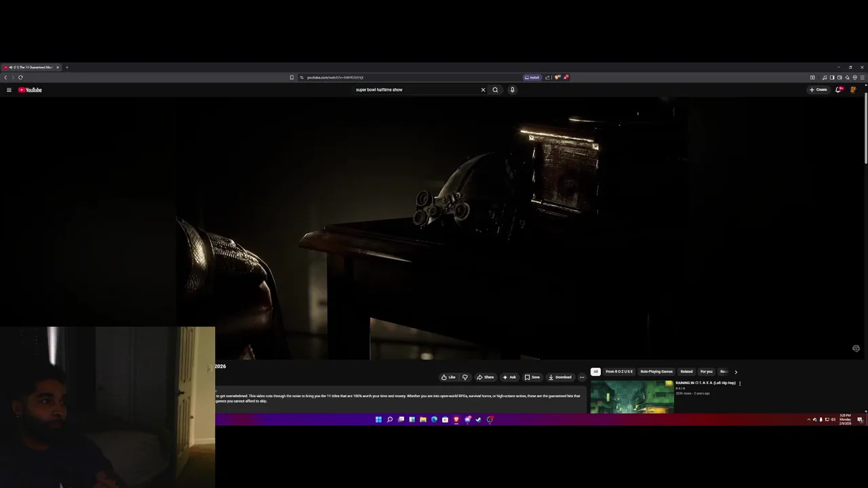Download the video
This screenshot has width=868, height=488.
tap(560, 377)
